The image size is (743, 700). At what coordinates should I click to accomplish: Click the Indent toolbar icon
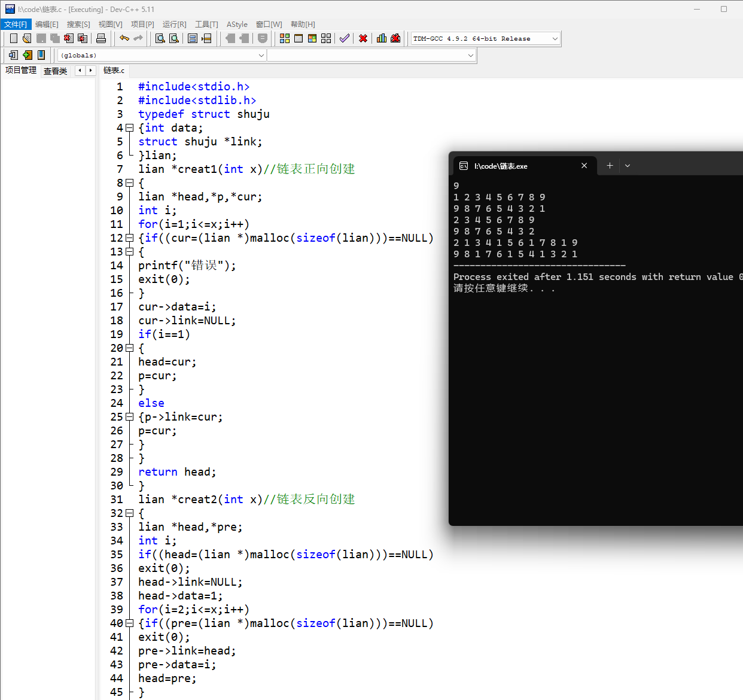point(230,38)
